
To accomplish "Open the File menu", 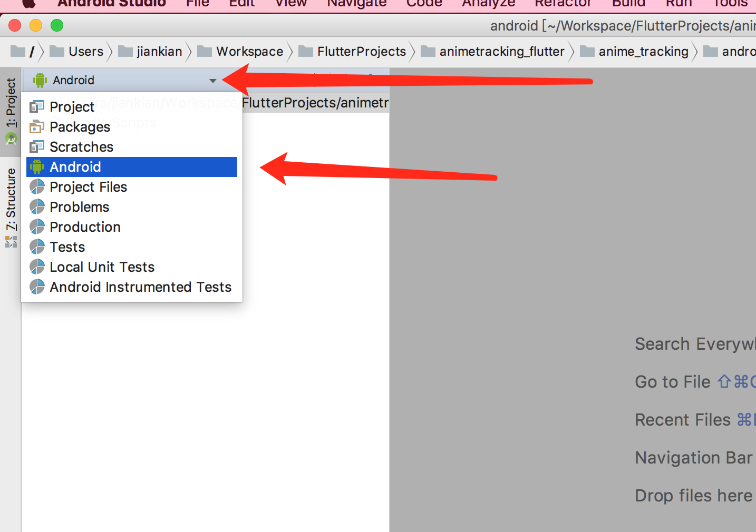I will (x=198, y=3).
